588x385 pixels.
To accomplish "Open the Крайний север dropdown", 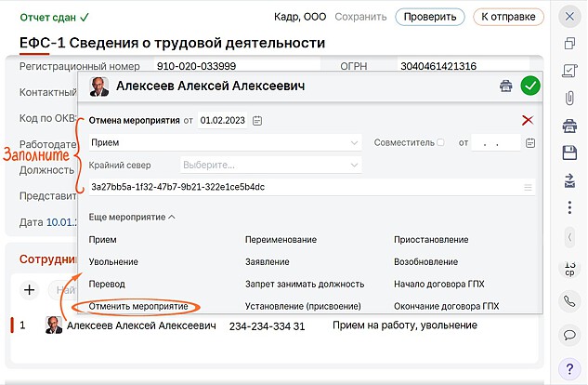I will coord(355,165).
